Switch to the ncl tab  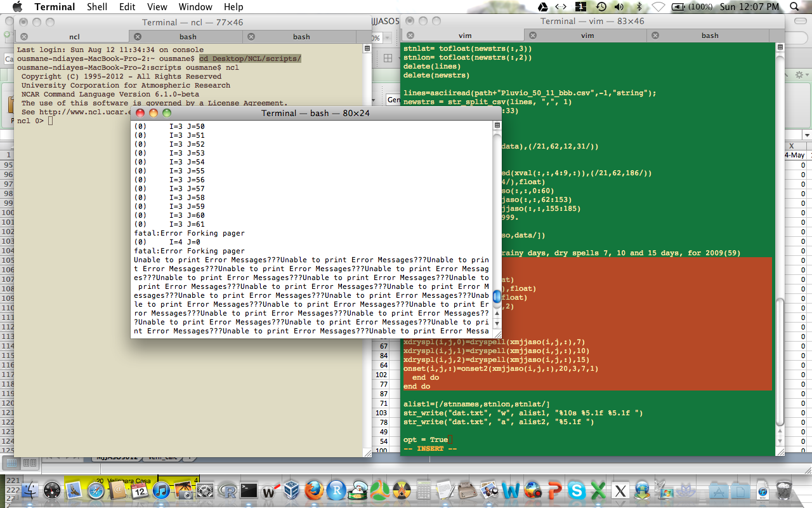[74, 37]
